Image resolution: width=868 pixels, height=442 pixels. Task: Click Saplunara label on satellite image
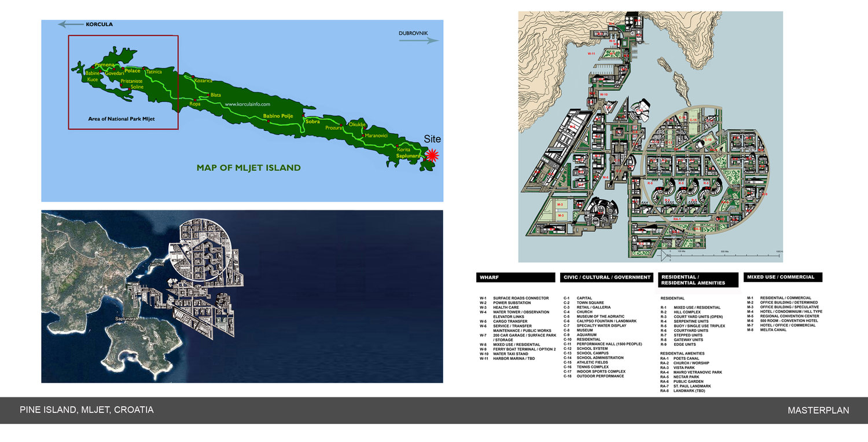125,319
